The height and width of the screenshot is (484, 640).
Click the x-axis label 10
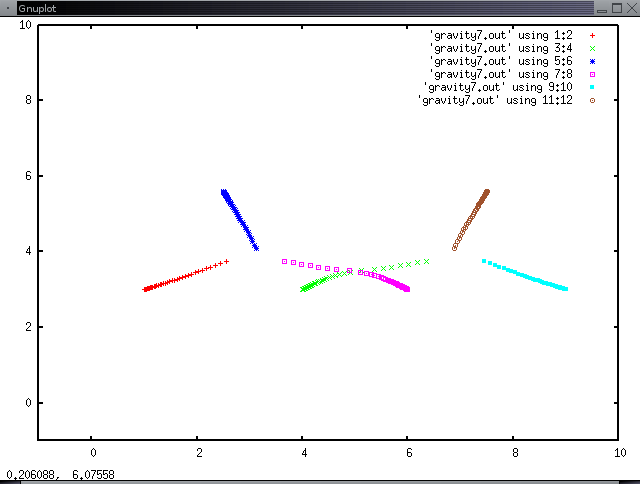click(x=620, y=453)
